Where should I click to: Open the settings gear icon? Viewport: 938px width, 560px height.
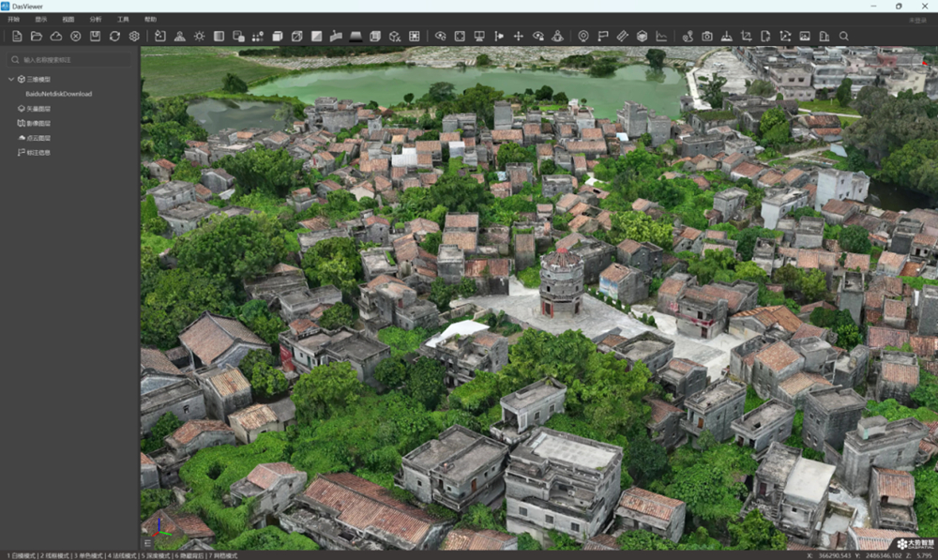pos(134,37)
